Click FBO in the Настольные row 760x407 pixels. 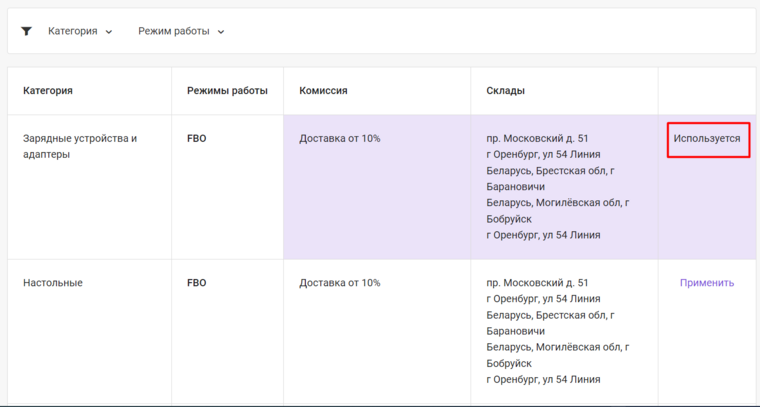[197, 283]
